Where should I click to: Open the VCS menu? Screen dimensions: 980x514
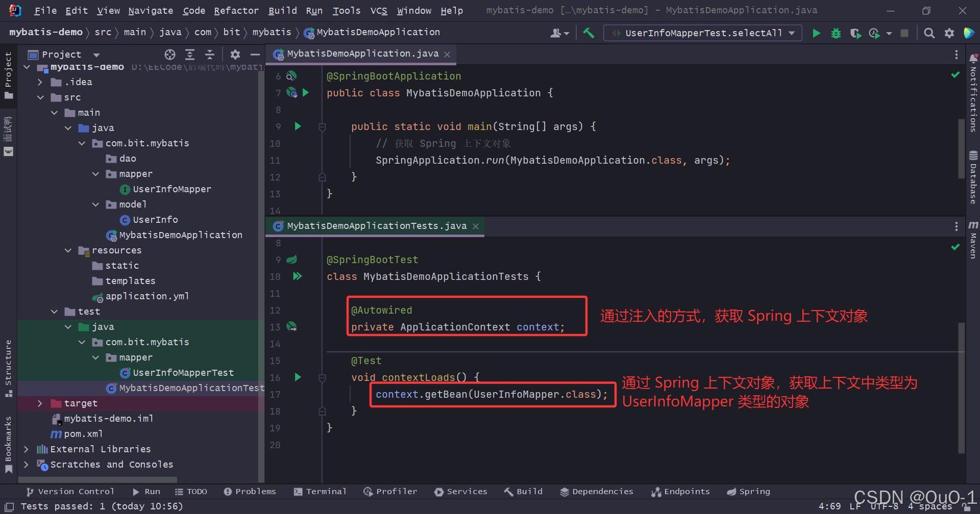click(379, 10)
